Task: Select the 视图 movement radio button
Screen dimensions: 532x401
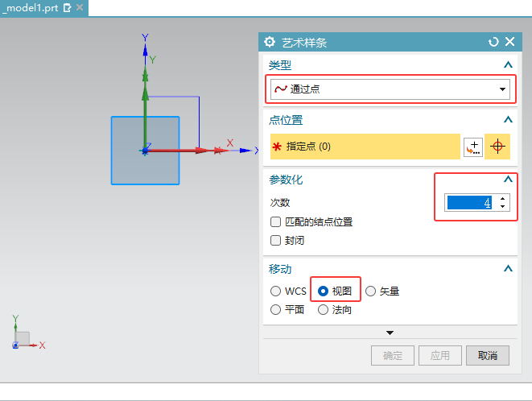Action: coord(323,291)
